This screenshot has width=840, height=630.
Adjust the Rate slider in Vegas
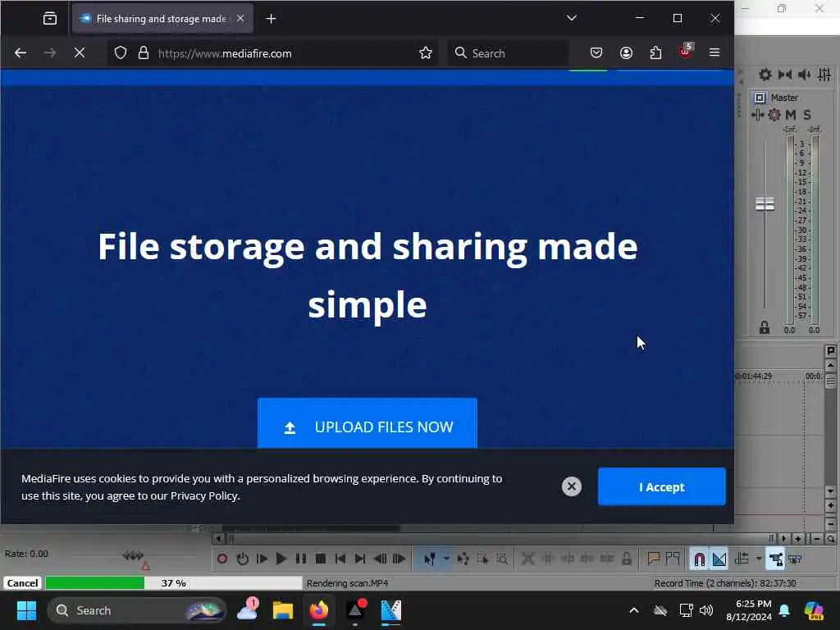pyautogui.click(x=134, y=555)
